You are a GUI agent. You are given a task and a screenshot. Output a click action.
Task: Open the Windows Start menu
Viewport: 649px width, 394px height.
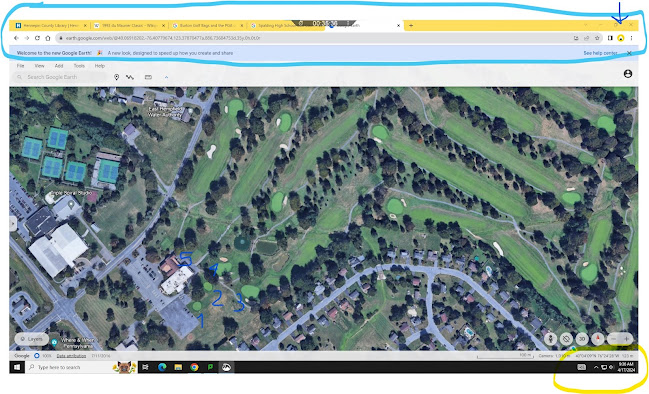(17, 367)
